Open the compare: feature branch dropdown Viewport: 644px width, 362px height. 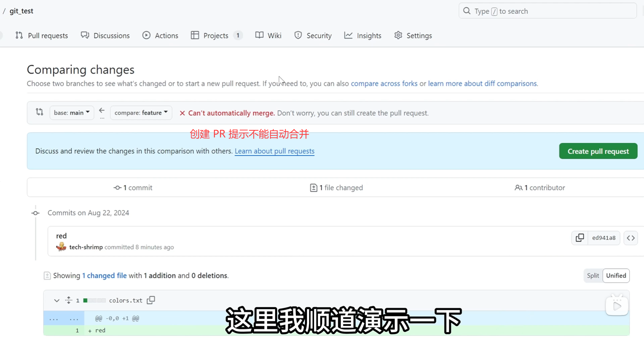coord(141,113)
